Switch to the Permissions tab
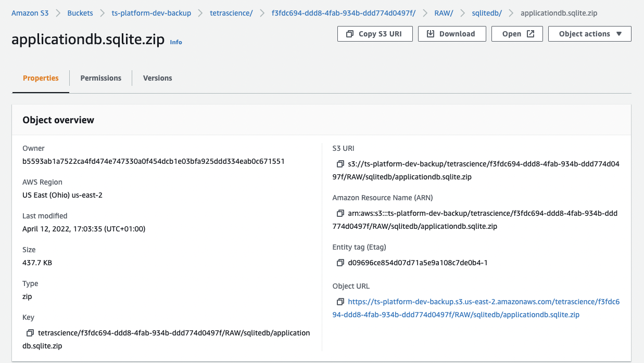The width and height of the screenshot is (644, 363). point(101,78)
